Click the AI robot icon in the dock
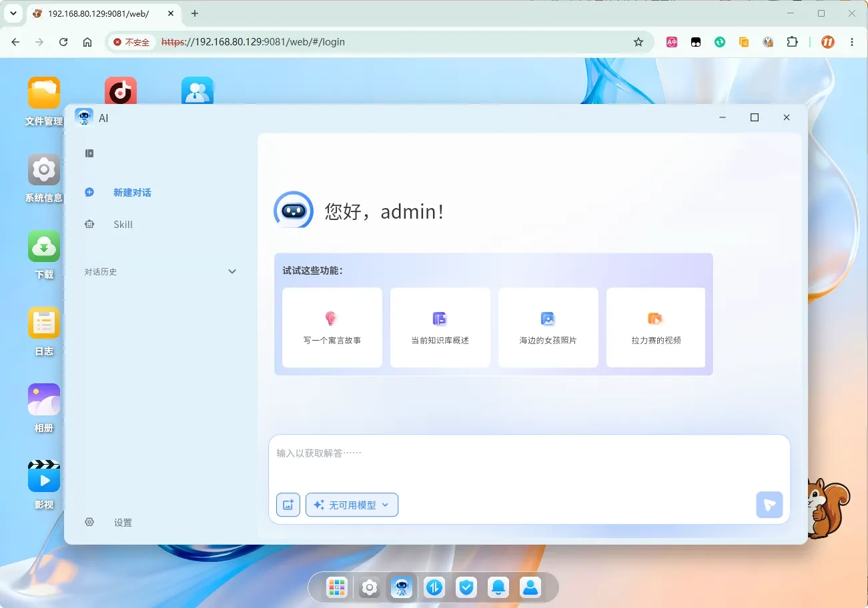This screenshot has height=608, width=868. pyautogui.click(x=402, y=587)
